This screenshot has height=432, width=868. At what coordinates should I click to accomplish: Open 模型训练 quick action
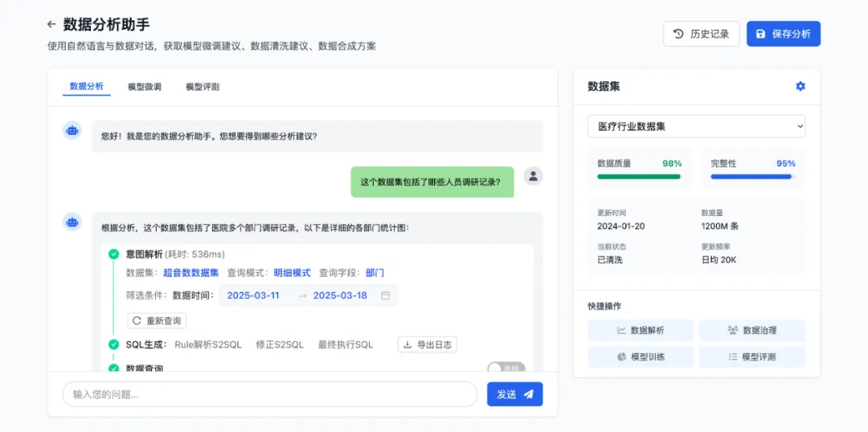641,357
